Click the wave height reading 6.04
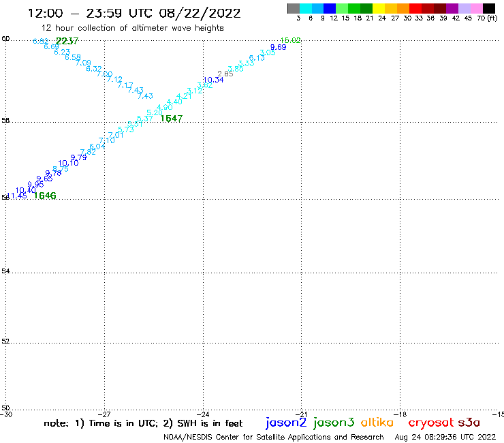Image resolution: width=504 pixels, height=443 pixels. 97,147
